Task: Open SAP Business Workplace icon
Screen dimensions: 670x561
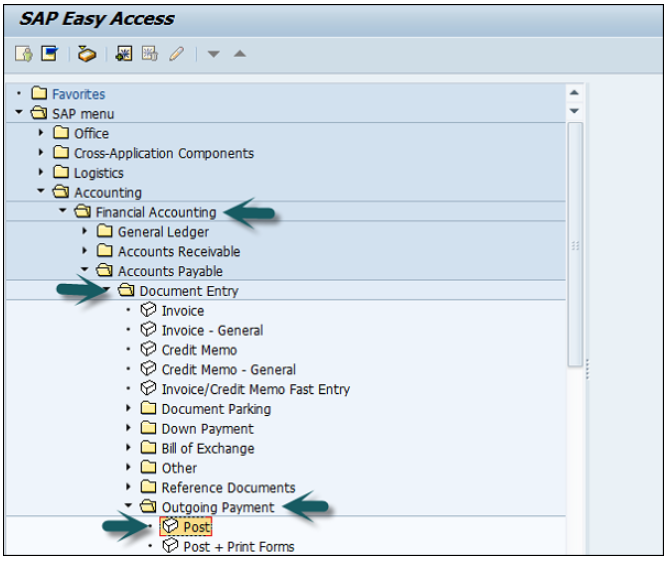Action: pos(87,54)
